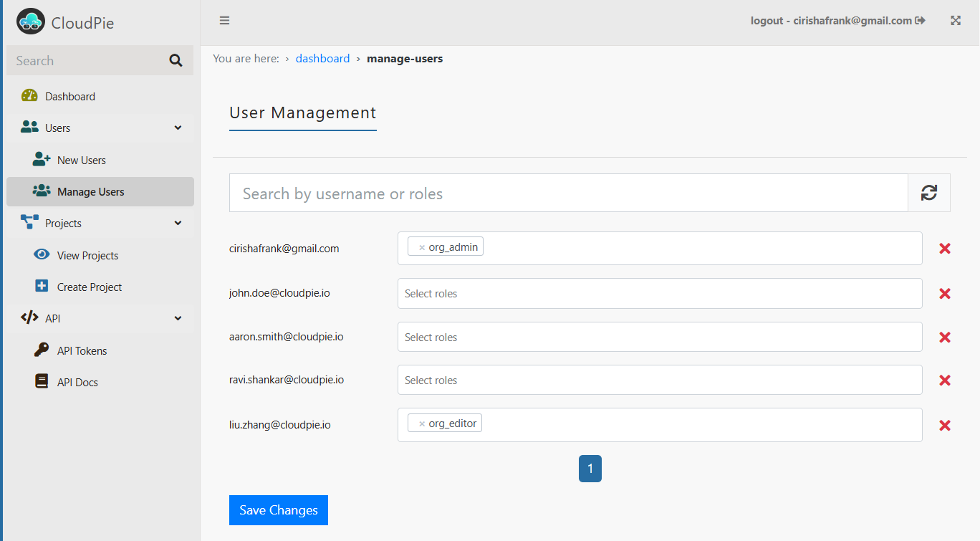Click the john.doe@cloudpie.io username text
Viewport: 980px width, 541px height.
coord(279,293)
